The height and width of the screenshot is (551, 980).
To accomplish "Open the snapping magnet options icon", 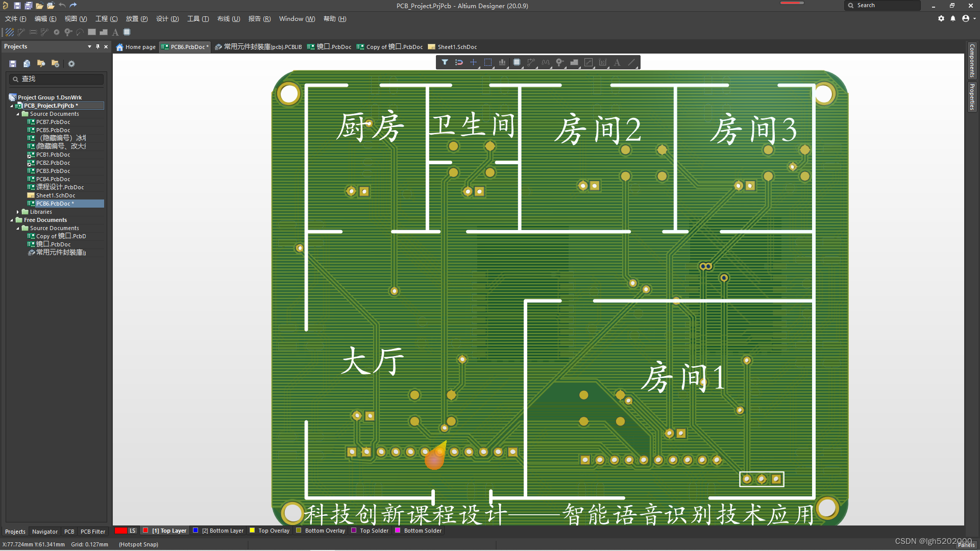I will (x=459, y=62).
